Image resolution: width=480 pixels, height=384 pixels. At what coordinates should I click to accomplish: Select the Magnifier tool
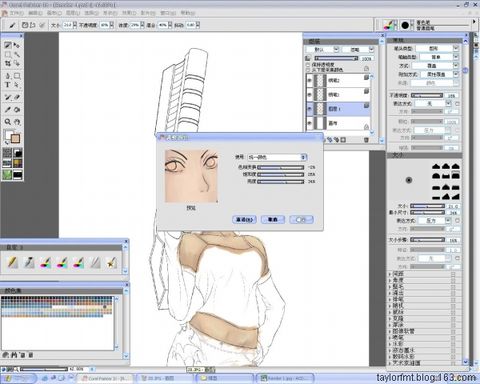[x=8, y=122]
